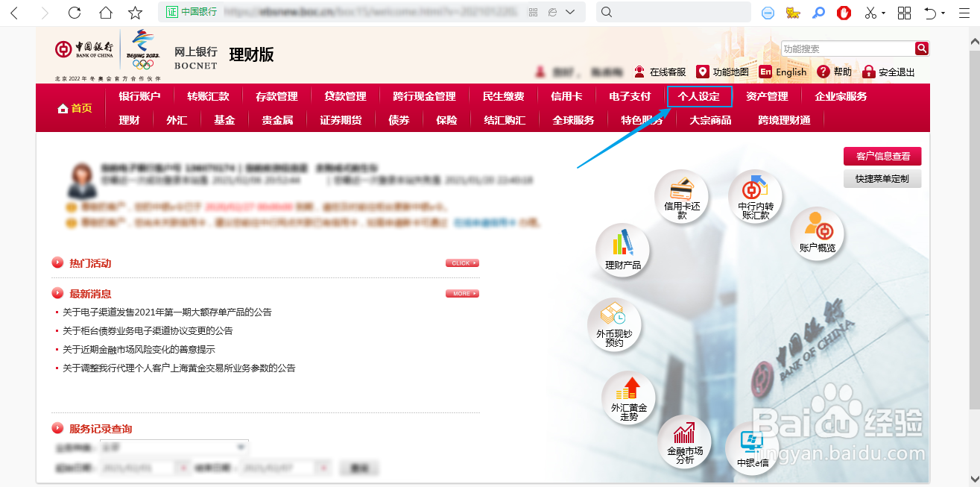This screenshot has width=980, height=487.
Task: Click the 功能搜索 magnifier icon
Action: [922, 48]
